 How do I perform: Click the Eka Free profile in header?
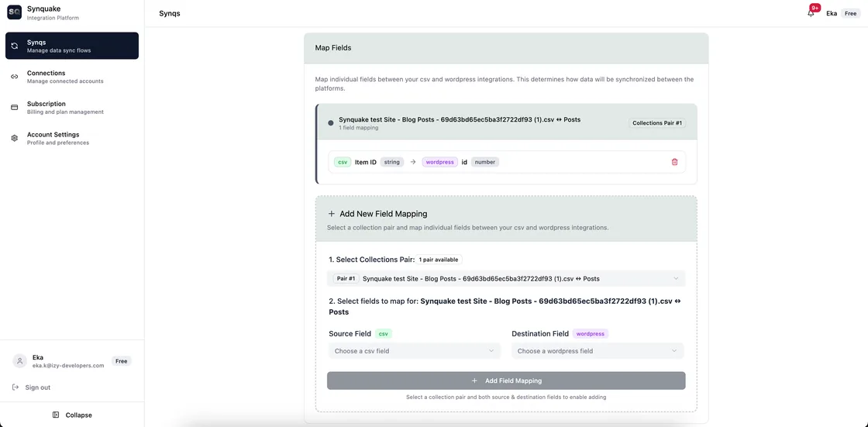[x=842, y=13]
